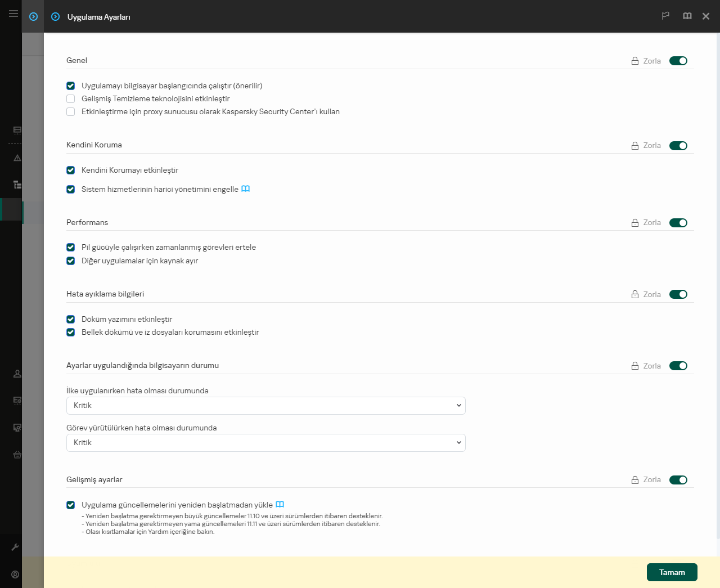Screen dimensions: 720x588
Task: Toggle the Zorla switch for Gelişmiş ayarlar
Action: click(678, 480)
